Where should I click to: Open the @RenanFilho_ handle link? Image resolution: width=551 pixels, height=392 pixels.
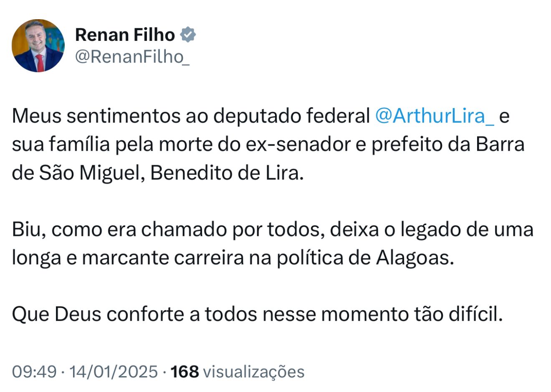132,57
